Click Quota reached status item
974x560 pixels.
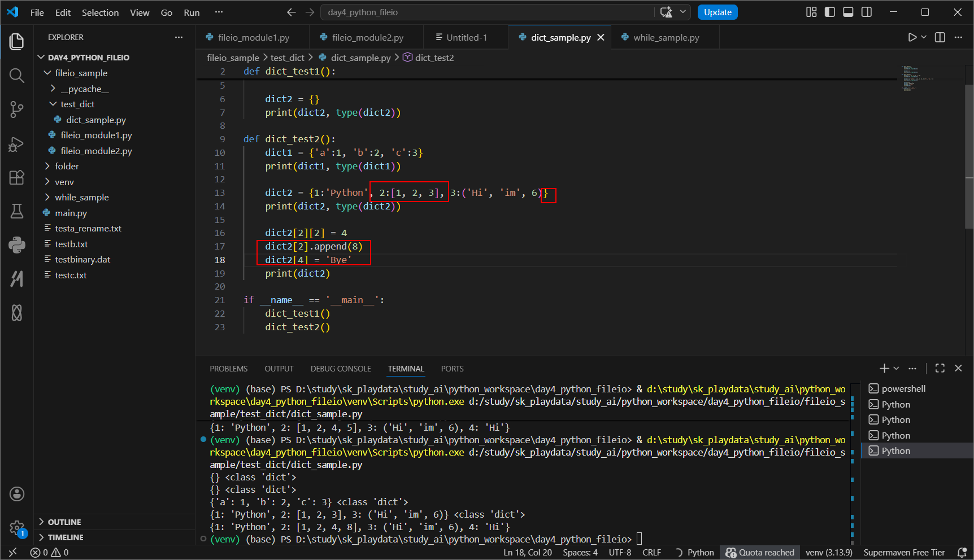pos(760,553)
